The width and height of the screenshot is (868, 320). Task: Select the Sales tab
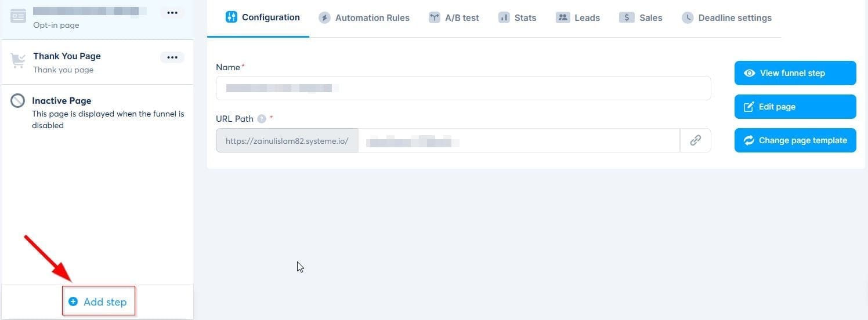tap(641, 18)
